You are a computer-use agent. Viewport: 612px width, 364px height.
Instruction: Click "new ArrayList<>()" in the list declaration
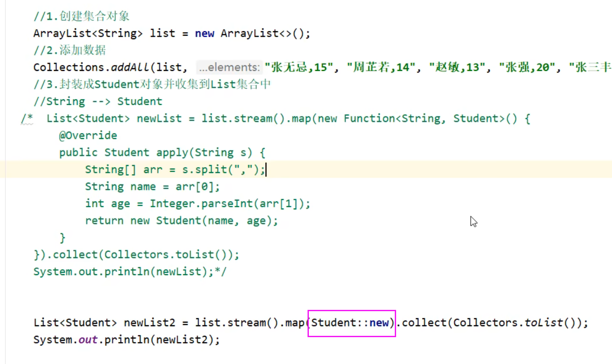click(252, 33)
